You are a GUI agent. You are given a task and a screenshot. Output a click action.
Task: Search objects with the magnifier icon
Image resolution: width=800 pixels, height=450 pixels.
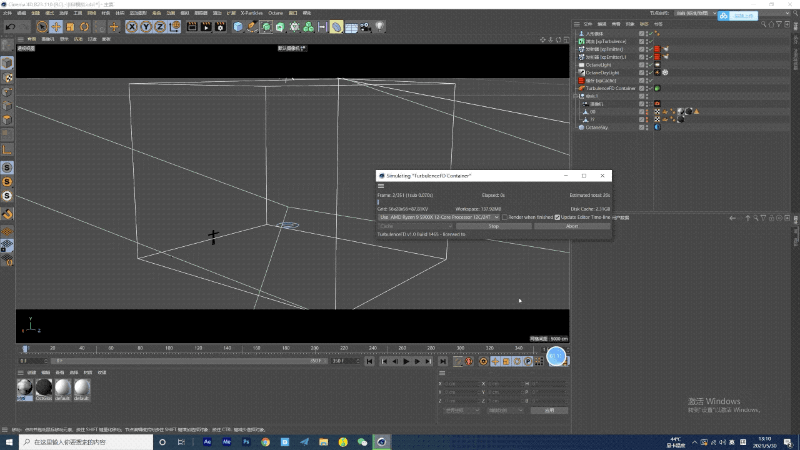click(764, 24)
